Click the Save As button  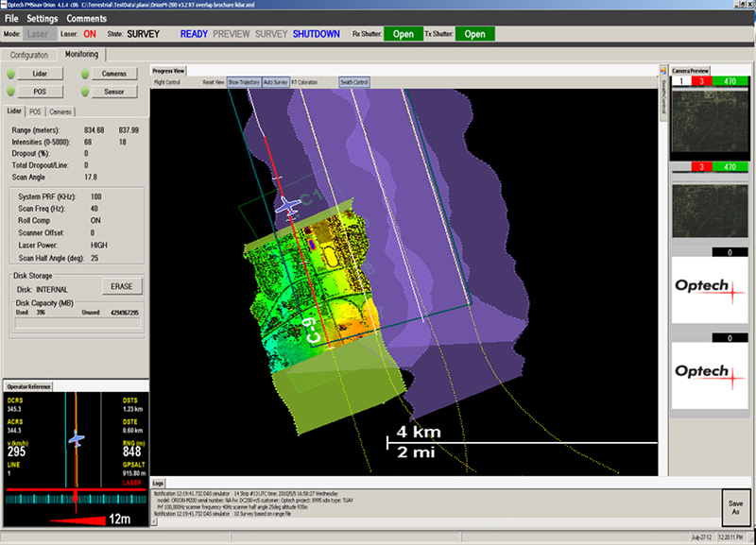[x=737, y=506]
